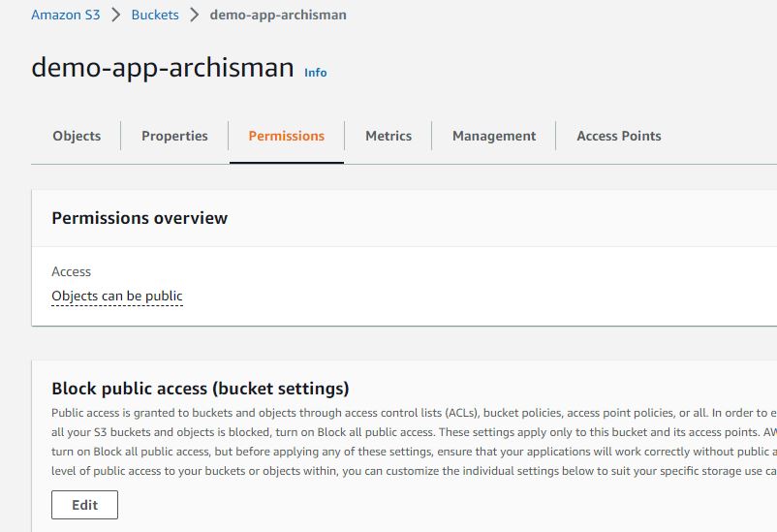Screen dimensions: 777x532
Task: Click the demo-app-archisman page title
Action: [163, 68]
